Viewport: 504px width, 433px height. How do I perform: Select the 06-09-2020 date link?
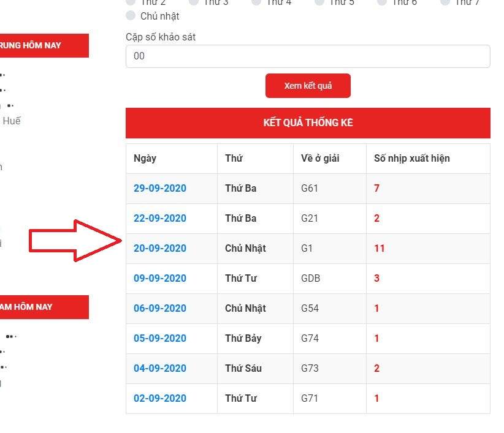coord(160,309)
